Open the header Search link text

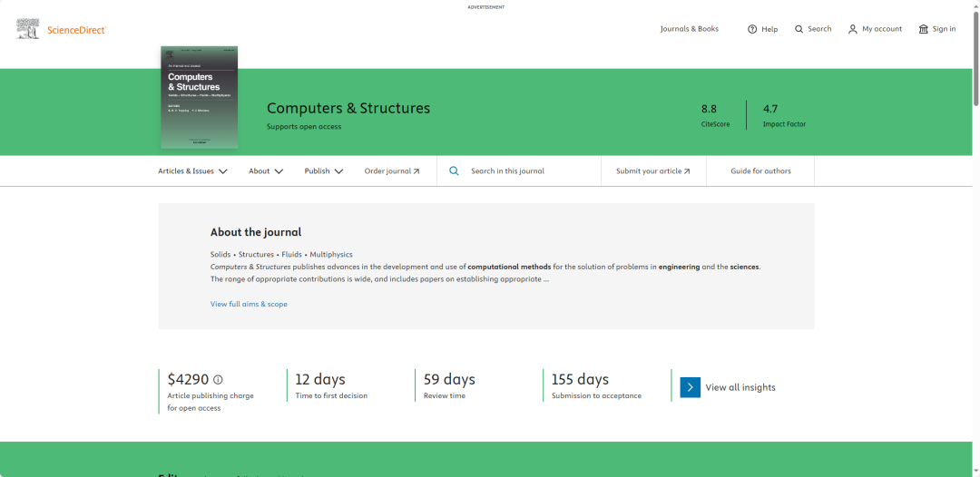tap(819, 29)
